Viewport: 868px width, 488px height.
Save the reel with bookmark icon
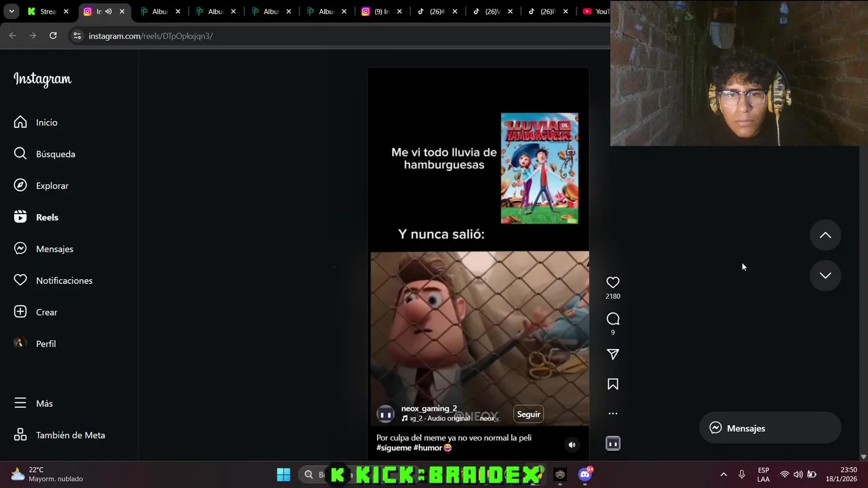point(612,384)
